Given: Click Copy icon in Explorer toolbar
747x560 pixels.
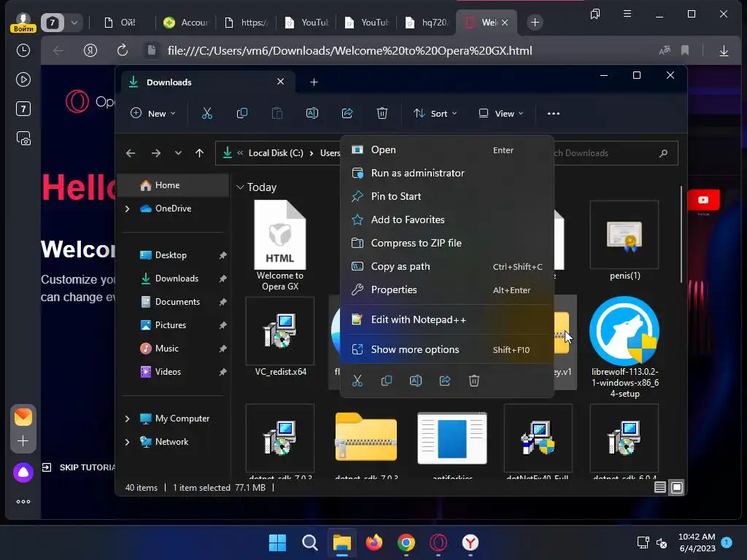Looking at the screenshot, I should pos(242,113).
